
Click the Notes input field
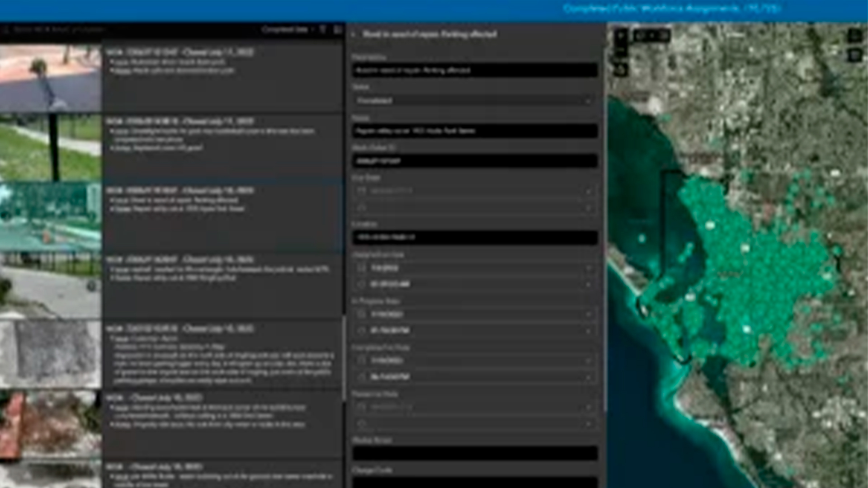(475, 131)
